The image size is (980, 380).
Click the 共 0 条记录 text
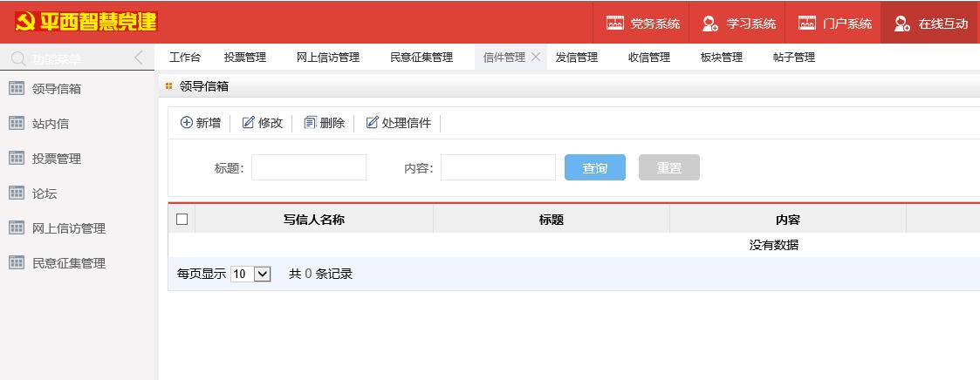pos(320,274)
